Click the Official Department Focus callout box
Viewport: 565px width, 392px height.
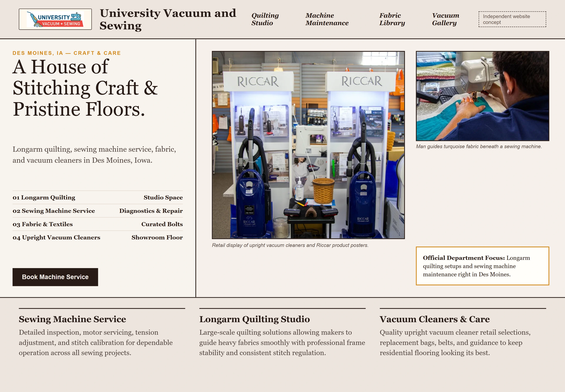482,266
